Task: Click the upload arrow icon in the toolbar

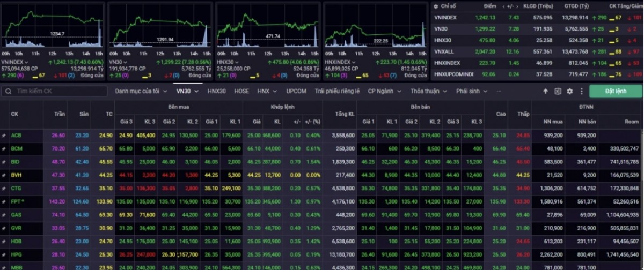Action: tap(545, 92)
